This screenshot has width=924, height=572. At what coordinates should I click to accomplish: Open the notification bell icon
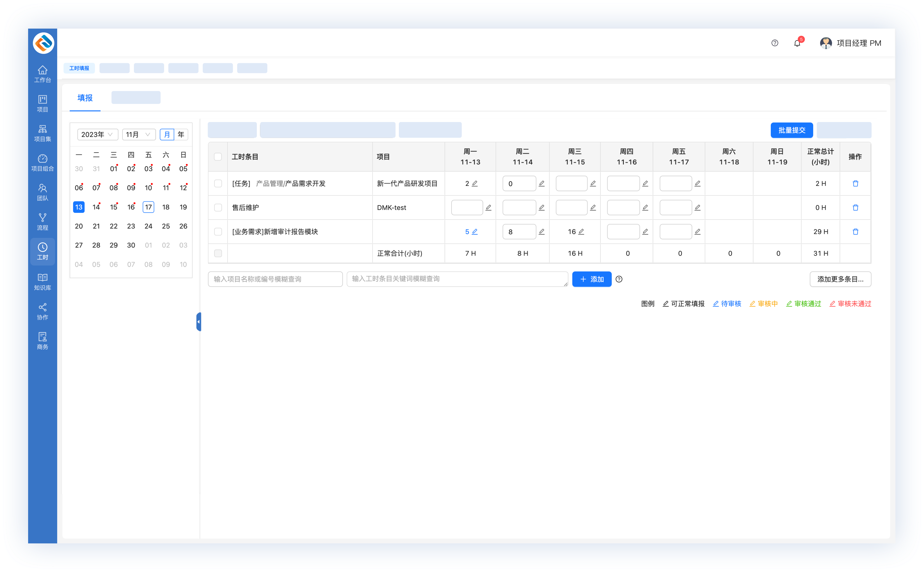click(797, 43)
